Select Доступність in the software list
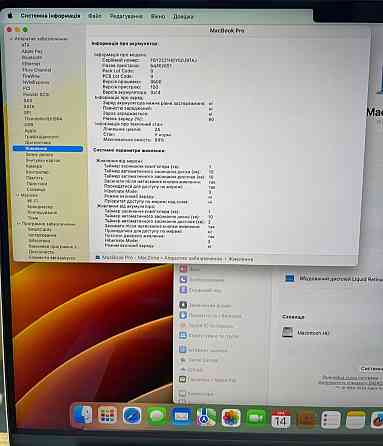This screenshot has height=446, width=383. click(41, 252)
